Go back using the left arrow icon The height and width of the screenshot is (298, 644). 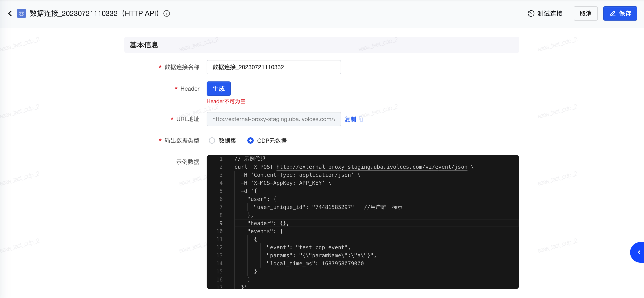coord(10,13)
